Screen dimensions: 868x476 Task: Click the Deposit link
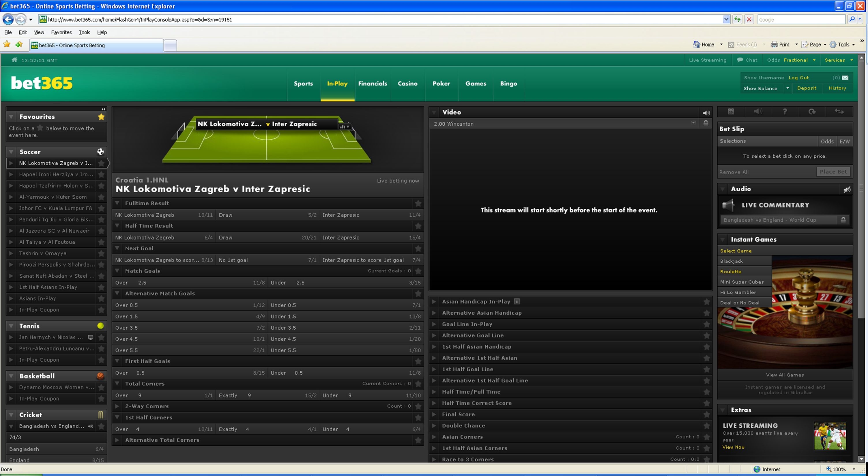807,88
